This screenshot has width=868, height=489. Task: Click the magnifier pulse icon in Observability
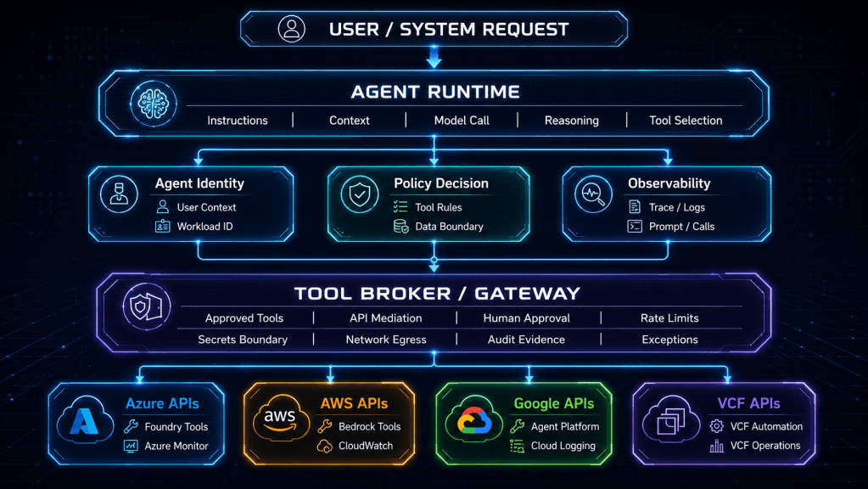[593, 194]
